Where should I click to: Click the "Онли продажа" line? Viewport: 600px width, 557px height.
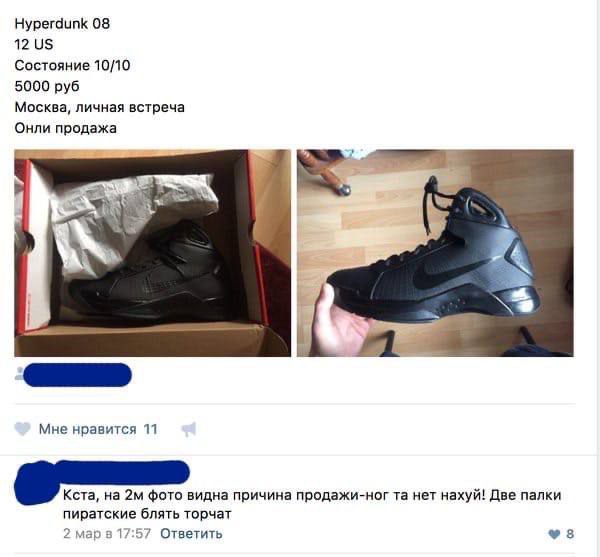[x=65, y=128]
